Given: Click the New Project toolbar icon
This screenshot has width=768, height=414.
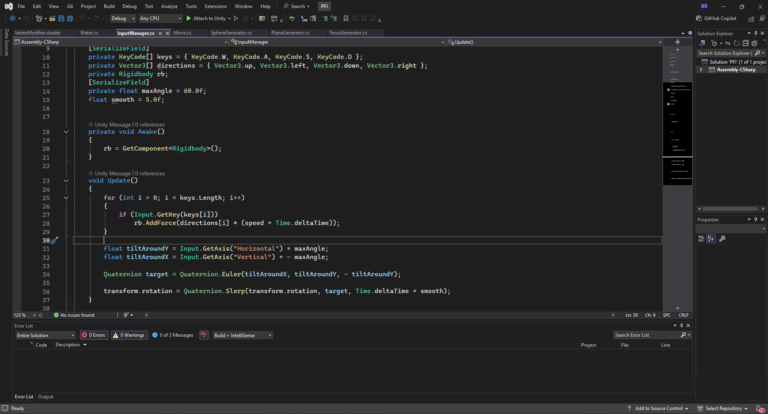Looking at the screenshot, I should coord(39,19).
